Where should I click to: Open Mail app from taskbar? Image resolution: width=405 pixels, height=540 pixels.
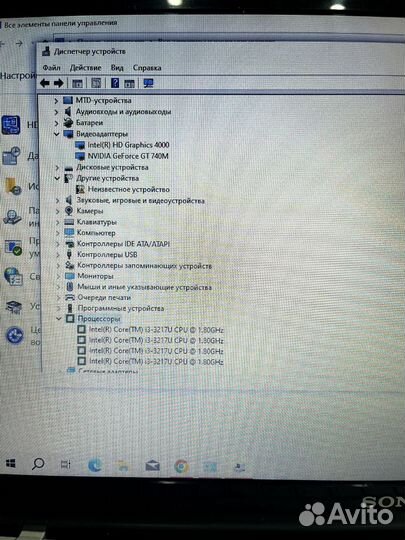[152, 466]
